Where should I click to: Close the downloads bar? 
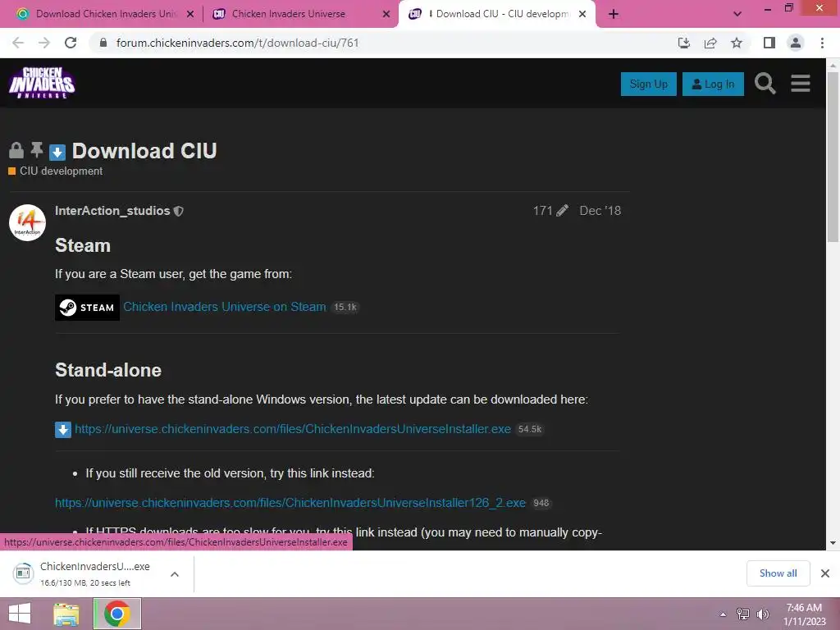pyautogui.click(x=825, y=573)
